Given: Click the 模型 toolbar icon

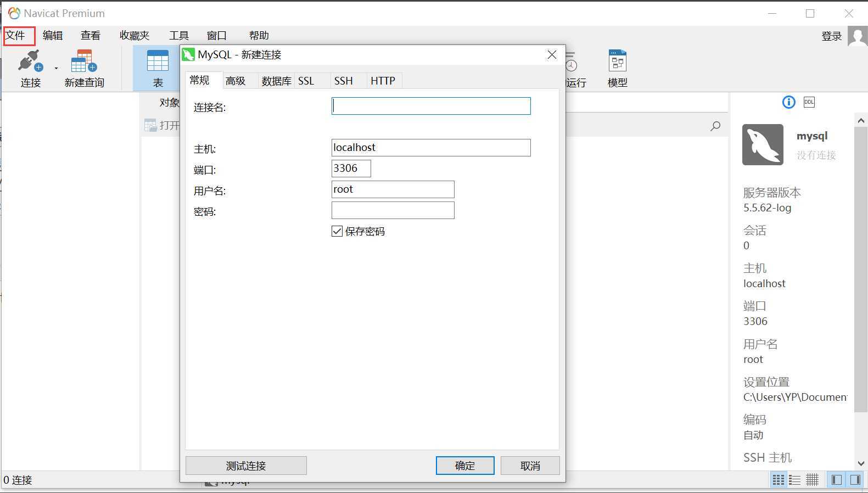Looking at the screenshot, I should coord(617,61).
